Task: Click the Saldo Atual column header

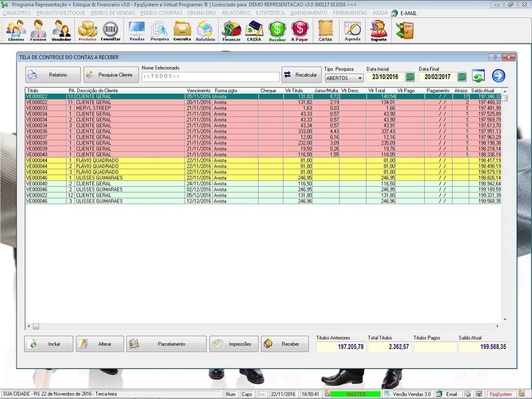Action: (x=485, y=90)
